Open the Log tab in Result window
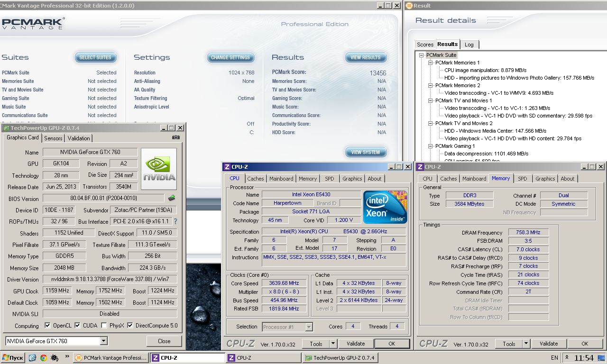Viewport: 607px width, 364px height. tap(469, 45)
